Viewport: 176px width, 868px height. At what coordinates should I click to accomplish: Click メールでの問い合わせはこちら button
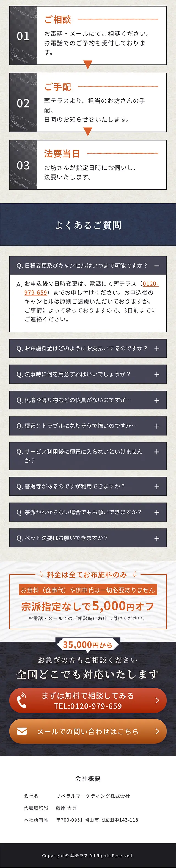coord(88,731)
